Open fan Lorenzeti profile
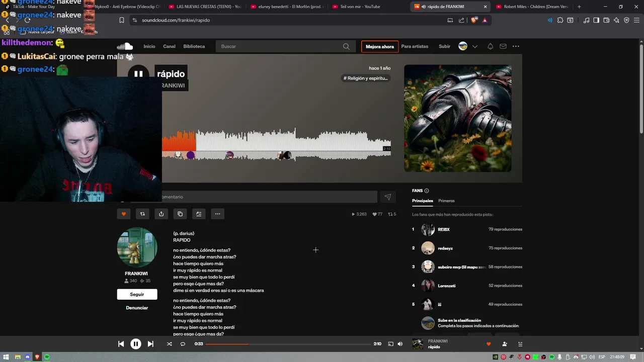Viewport: 644px width, 362px height. pos(447,286)
